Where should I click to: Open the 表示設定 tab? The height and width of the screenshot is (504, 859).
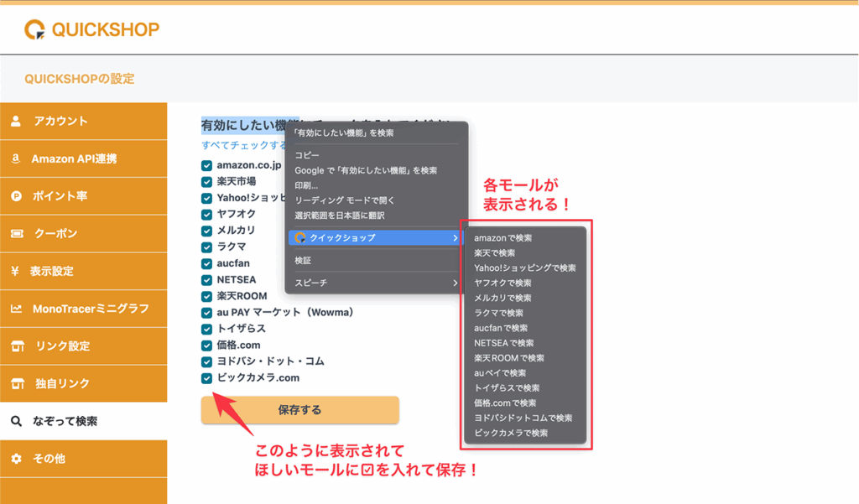tap(83, 271)
